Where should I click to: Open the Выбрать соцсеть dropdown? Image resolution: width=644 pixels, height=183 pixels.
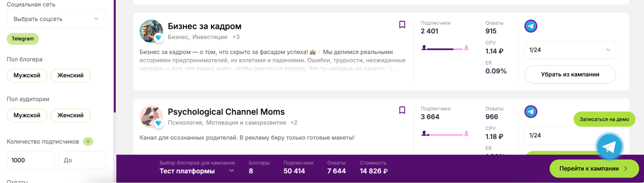(x=56, y=19)
